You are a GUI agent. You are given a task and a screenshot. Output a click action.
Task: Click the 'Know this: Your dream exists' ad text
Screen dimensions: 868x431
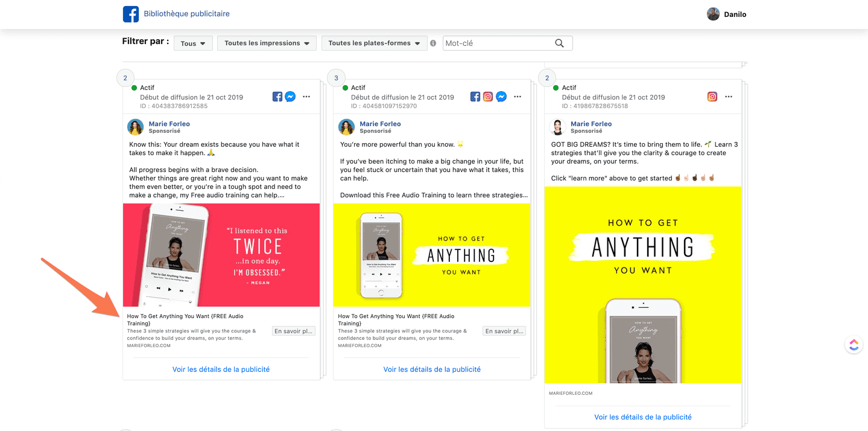coord(218,170)
